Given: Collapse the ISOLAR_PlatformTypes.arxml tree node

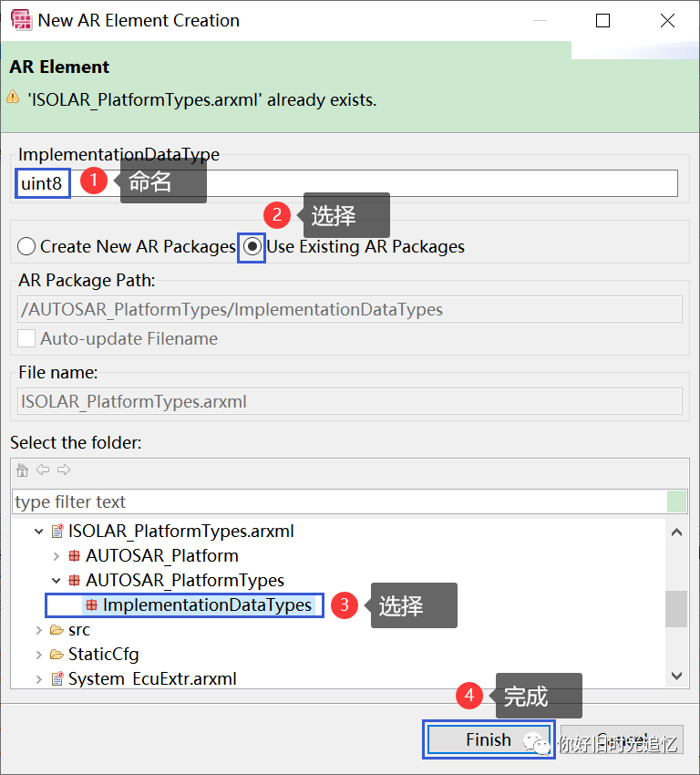Looking at the screenshot, I should (38, 532).
